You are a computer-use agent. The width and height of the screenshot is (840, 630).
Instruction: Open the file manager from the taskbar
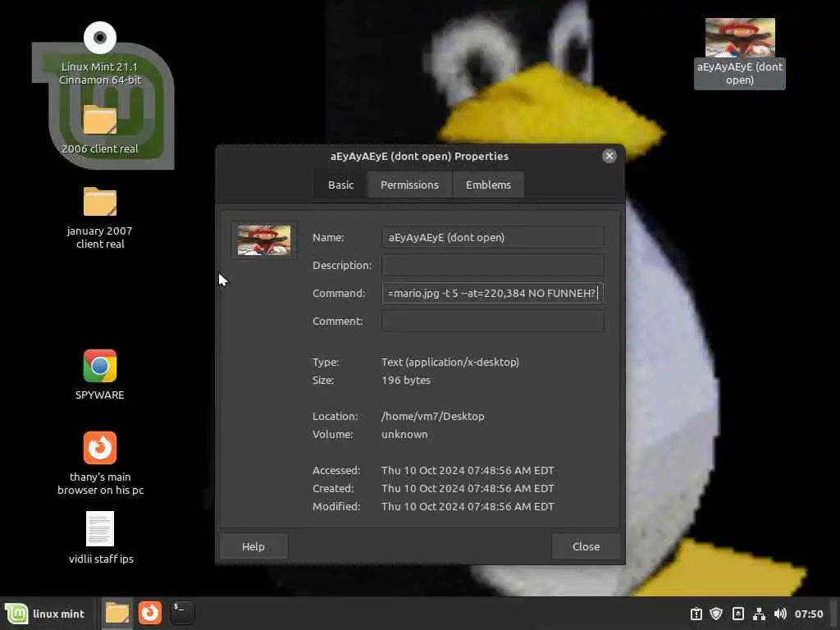[x=116, y=613]
